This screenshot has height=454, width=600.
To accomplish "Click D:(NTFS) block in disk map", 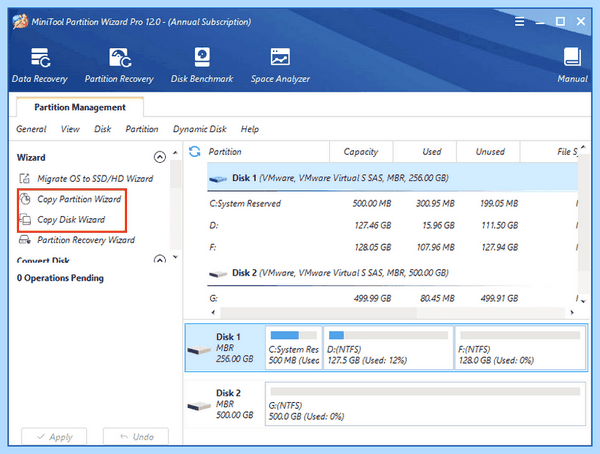I will point(388,348).
